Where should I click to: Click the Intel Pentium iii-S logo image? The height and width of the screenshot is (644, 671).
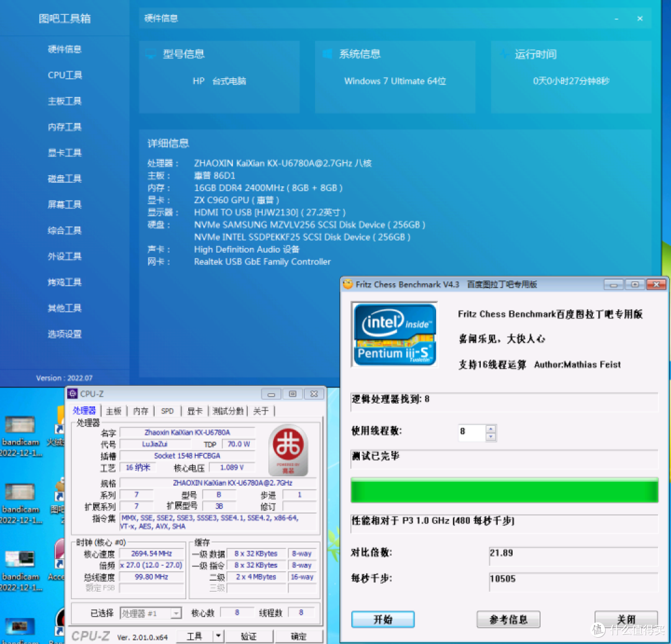point(395,334)
